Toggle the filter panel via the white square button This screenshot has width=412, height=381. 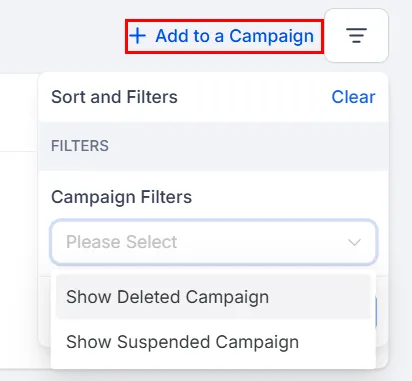click(x=356, y=36)
